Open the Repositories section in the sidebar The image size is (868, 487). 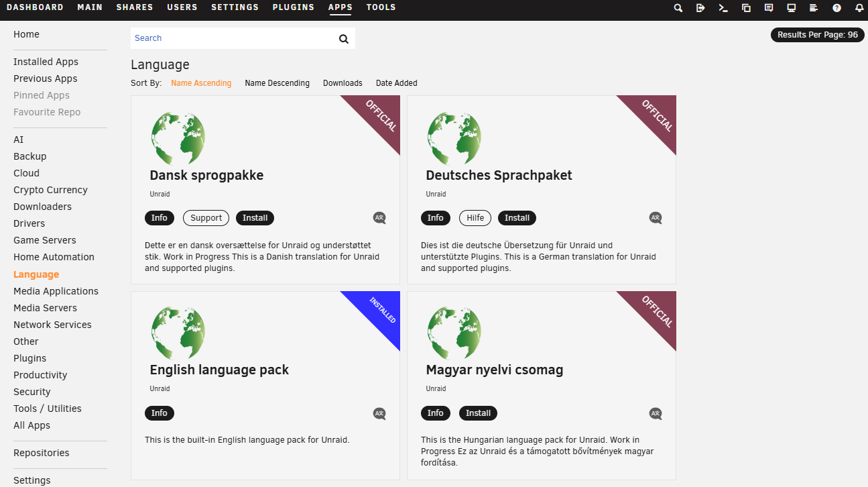(41, 452)
